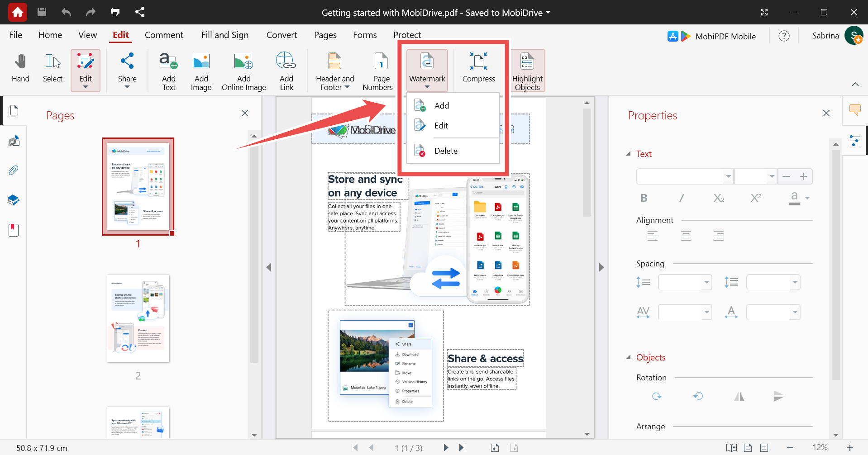
Task: Toggle subscript formatting
Action: 719,198
